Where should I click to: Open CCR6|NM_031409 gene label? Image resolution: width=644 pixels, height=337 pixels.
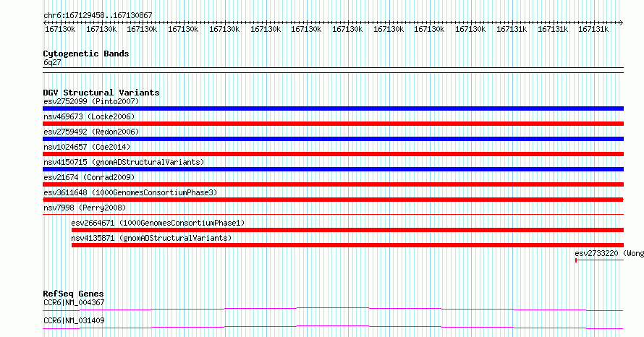[x=74, y=320]
